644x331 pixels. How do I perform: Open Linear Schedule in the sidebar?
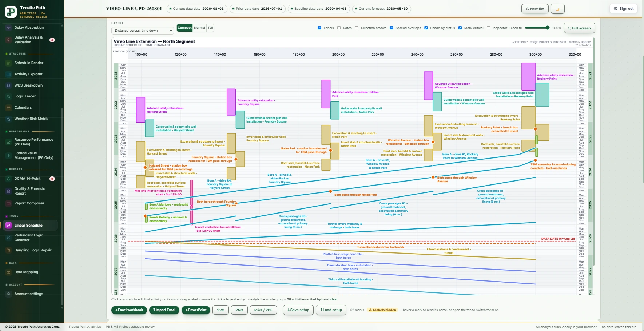pos(31,226)
